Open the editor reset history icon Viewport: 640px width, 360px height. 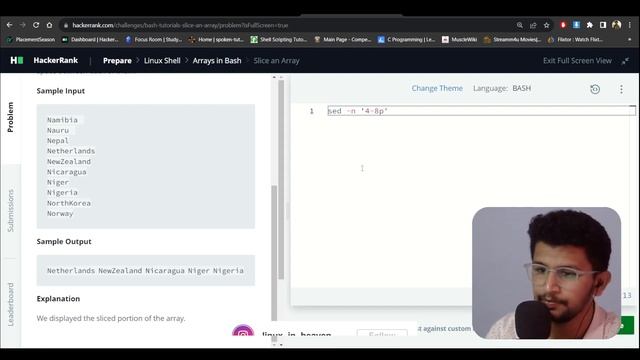point(595,89)
